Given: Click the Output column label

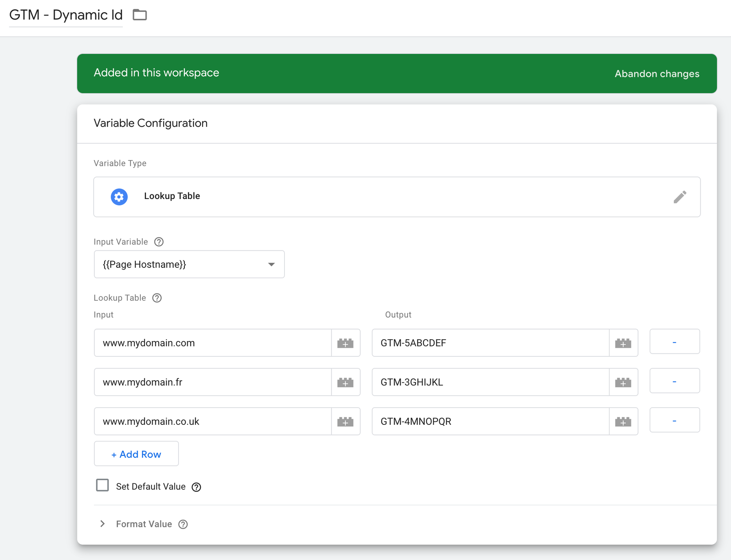Looking at the screenshot, I should [x=398, y=315].
